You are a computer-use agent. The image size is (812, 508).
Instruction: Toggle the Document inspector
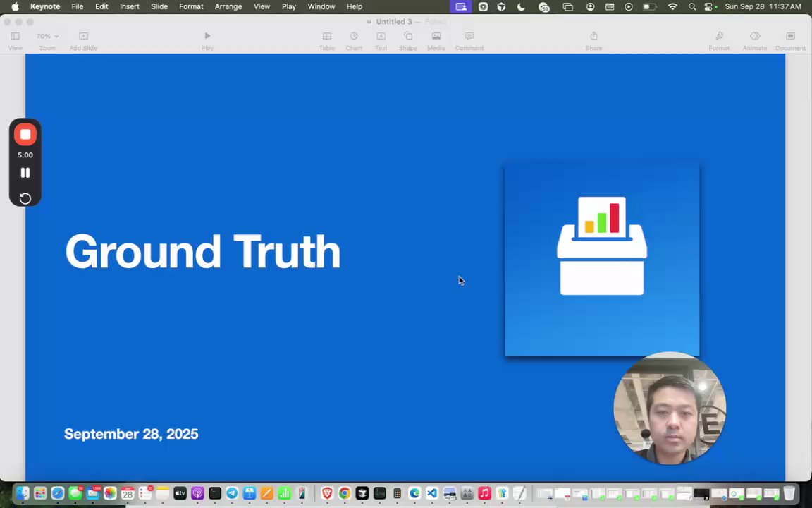pos(790,40)
